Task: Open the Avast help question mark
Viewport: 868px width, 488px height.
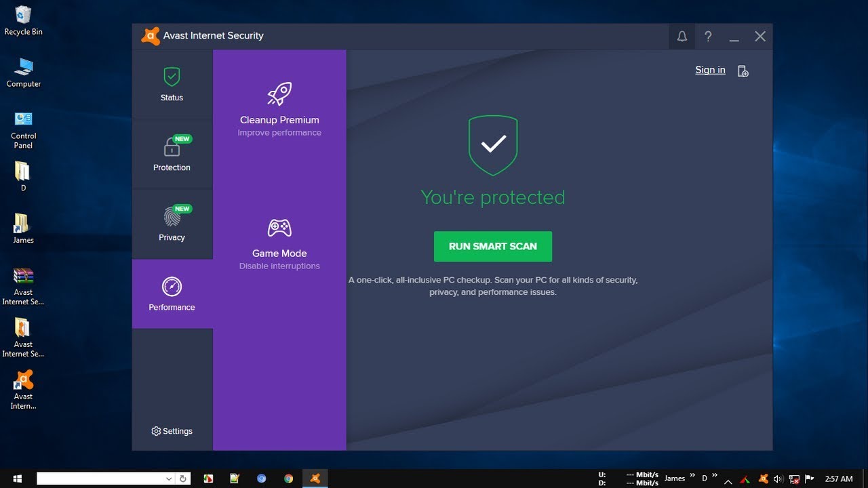Action: click(708, 37)
